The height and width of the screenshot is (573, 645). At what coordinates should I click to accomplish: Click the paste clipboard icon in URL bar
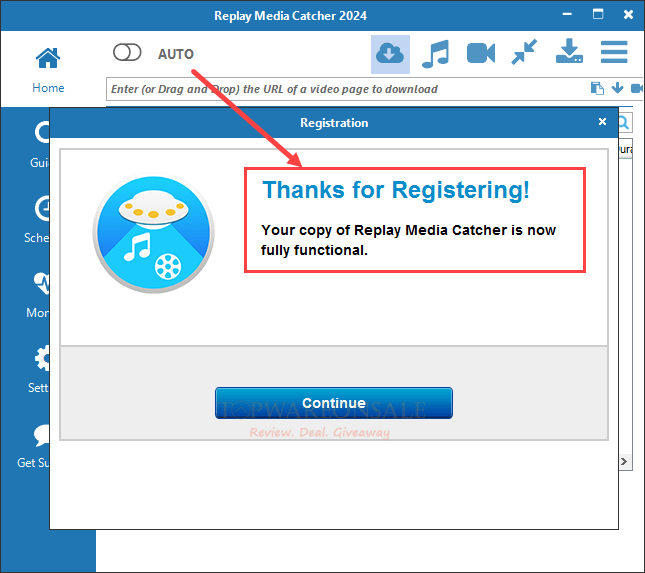[x=597, y=88]
